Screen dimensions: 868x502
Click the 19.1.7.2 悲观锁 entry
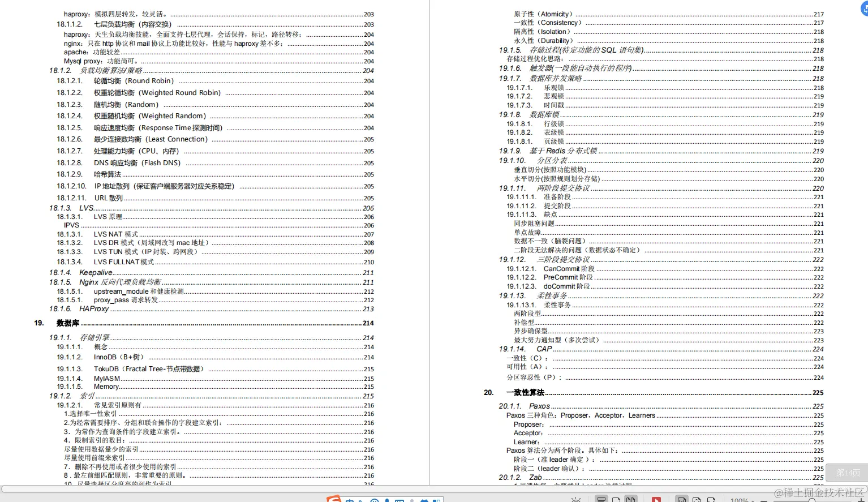[x=665, y=96]
